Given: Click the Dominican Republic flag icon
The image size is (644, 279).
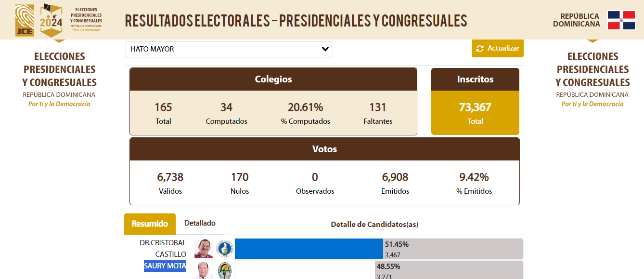Looking at the screenshot, I should coord(621,20).
